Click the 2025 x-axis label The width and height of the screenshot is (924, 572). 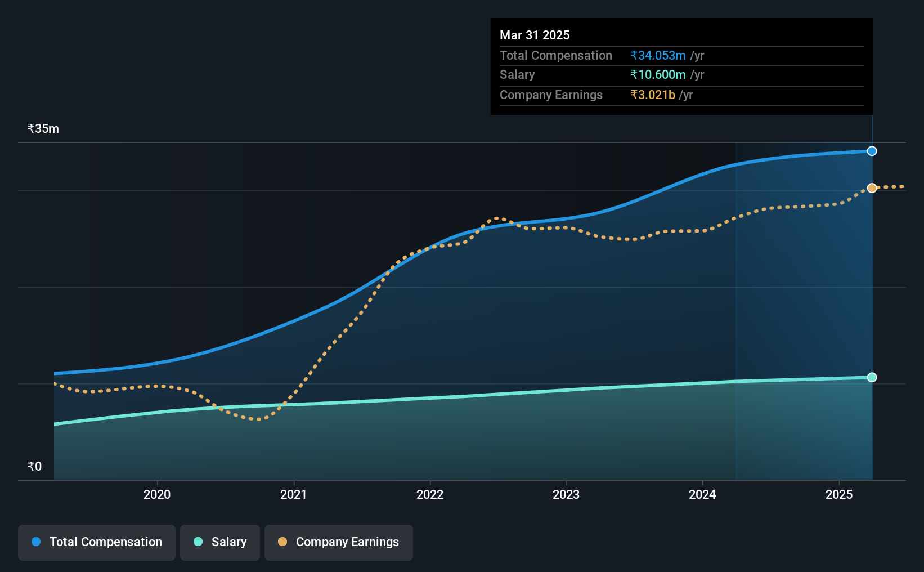pos(839,494)
